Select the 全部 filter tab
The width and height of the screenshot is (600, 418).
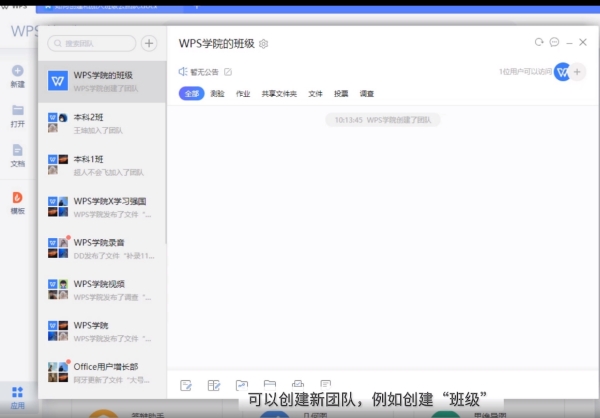(192, 93)
